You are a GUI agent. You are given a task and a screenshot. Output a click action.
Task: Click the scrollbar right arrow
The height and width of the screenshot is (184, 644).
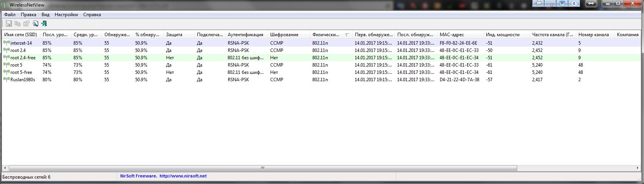(x=639, y=168)
